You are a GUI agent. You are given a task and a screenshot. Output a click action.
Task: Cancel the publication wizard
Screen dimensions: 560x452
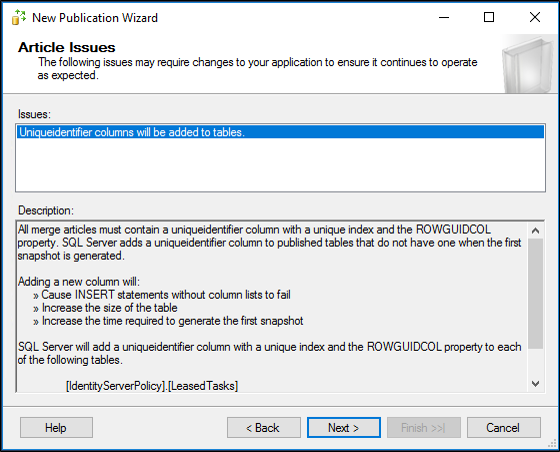pos(504,427)
